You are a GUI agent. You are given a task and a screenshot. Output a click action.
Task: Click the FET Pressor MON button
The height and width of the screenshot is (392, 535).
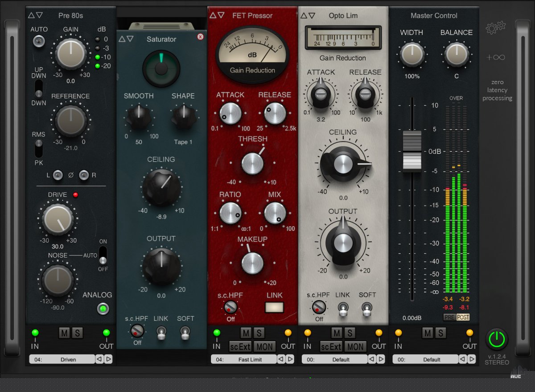click(x=264, y=347)
